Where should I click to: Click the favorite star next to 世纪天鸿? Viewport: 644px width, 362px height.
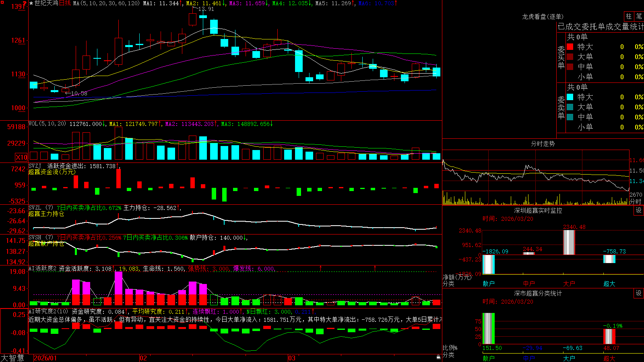pos(31,3)
